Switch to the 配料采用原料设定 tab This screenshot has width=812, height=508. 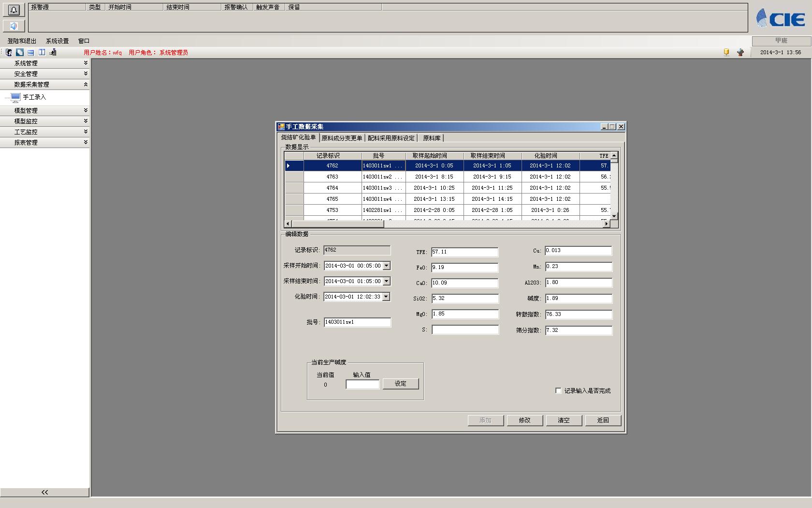pos(391,138)
